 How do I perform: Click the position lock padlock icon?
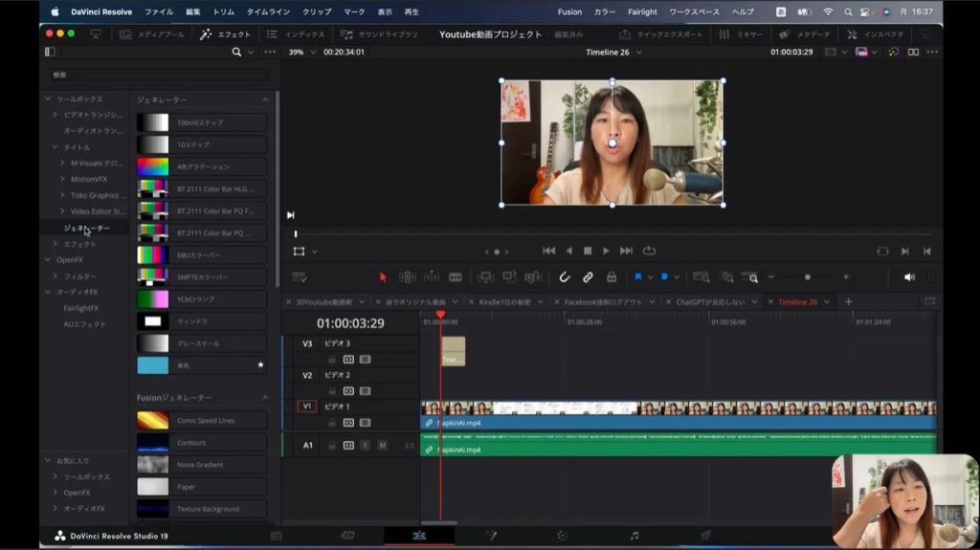[x=611, y=277]
